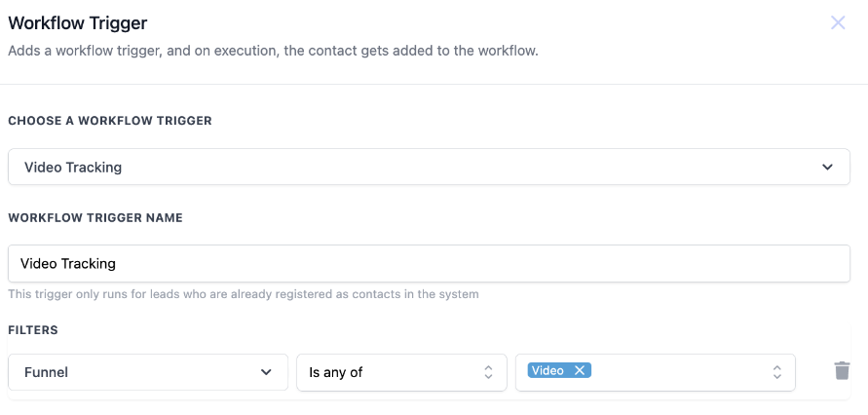
Task: Open the Video Tracking trigger dropdown
Action: coord(429,167)
